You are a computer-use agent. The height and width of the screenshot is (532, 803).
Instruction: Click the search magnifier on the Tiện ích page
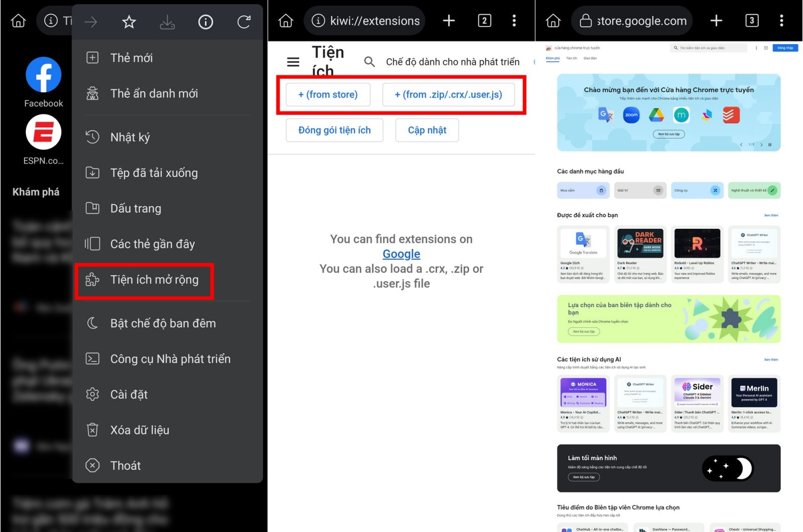tap(369, 62)
